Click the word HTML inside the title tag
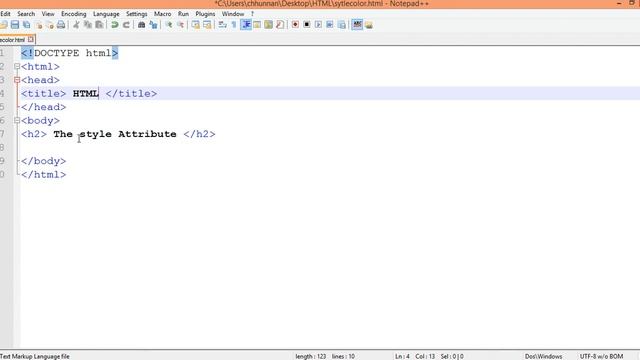Screen dimensions: 640x360 pos(86,93)
